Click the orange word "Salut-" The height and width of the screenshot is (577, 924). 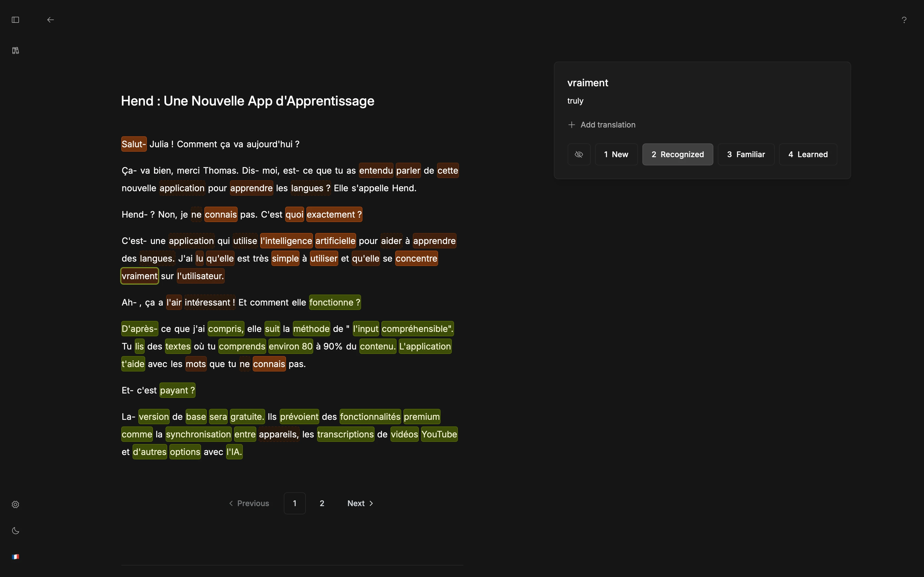click(x=134, y=144)
